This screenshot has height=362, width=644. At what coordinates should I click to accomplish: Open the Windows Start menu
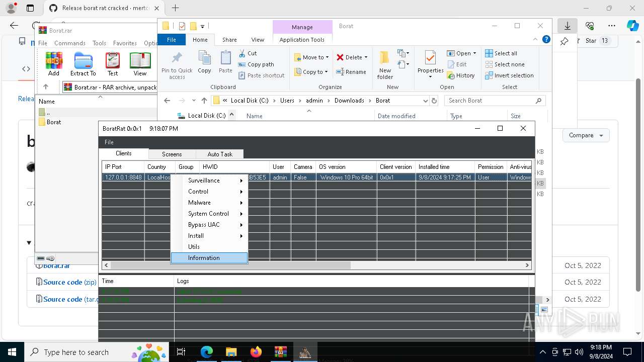12,352
